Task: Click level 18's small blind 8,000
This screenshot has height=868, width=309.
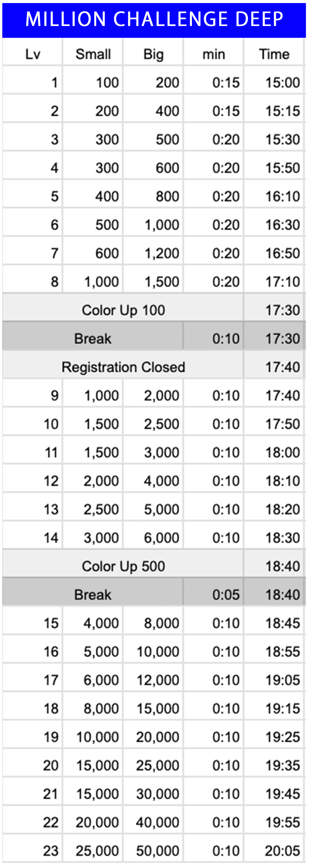Action: 101,709
